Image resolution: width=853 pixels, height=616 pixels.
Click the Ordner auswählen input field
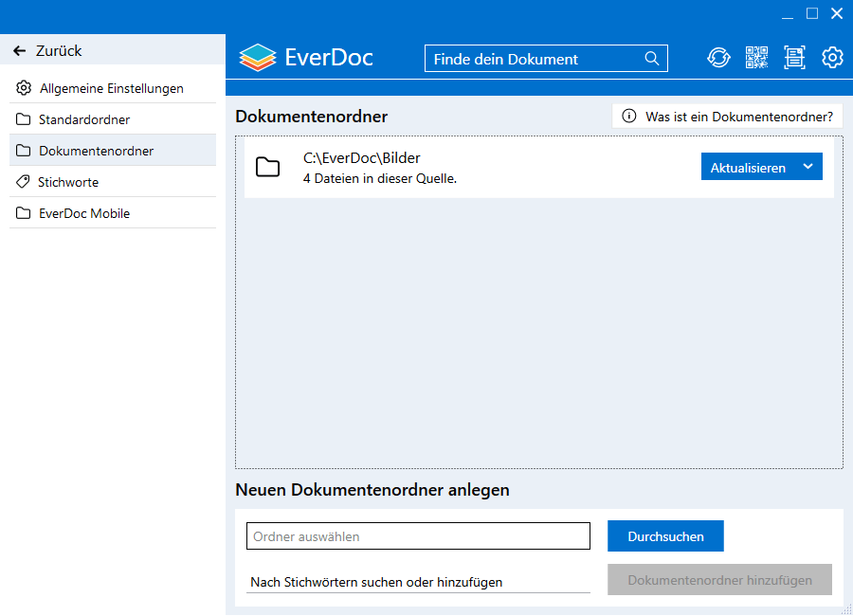point(418,535)
